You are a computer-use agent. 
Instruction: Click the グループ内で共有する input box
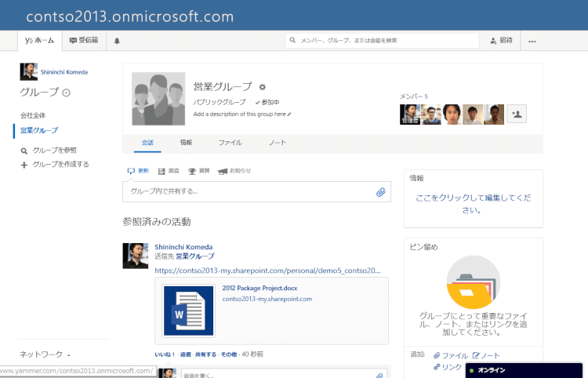[x=256, y=191]
